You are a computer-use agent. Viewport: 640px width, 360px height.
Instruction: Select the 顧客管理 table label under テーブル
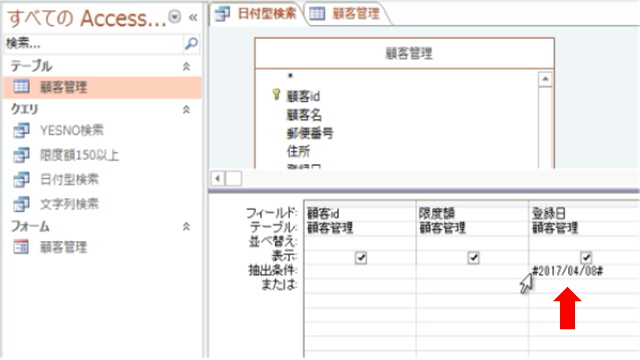63,87
